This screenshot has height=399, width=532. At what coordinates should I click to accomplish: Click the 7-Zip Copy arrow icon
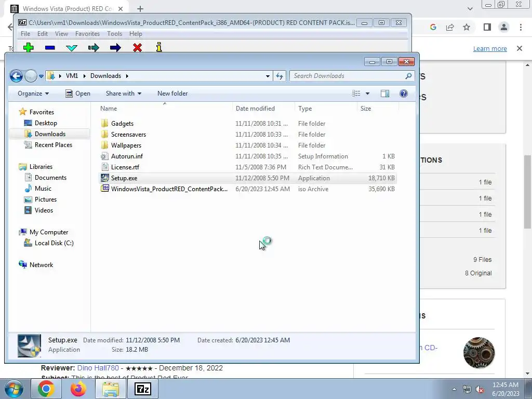coord(94,47)
